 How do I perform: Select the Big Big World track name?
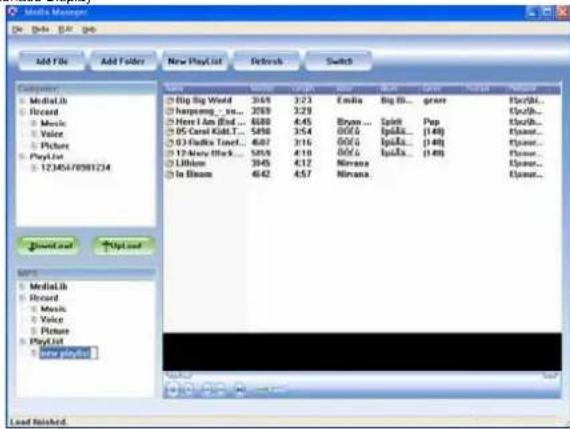[204, 100]
